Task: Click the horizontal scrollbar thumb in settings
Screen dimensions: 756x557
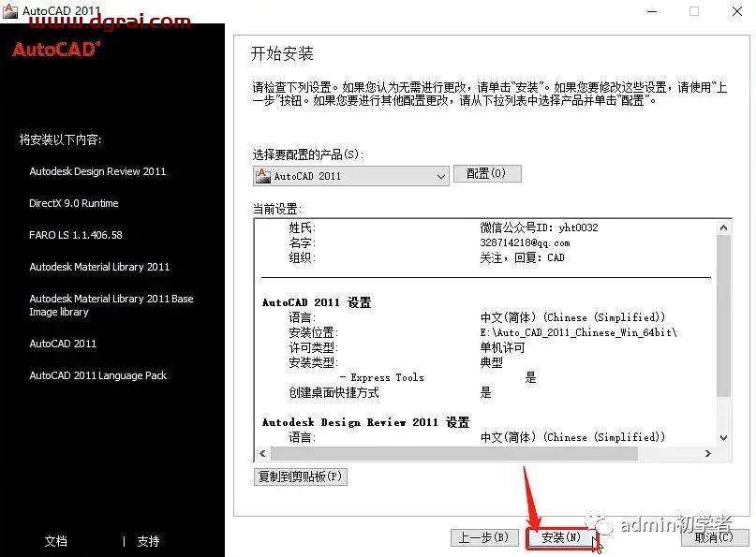Action: (454, 453)
